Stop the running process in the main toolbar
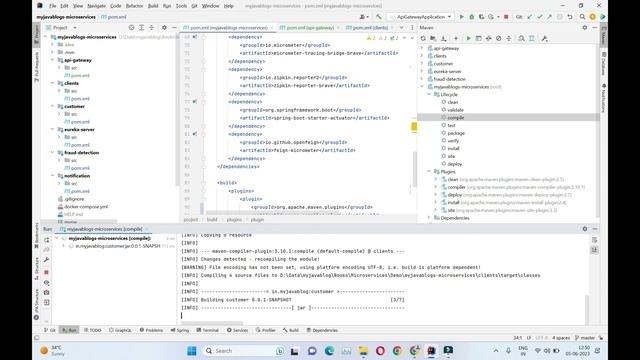The height and width of the screenshot is (360, 640). 506,17
